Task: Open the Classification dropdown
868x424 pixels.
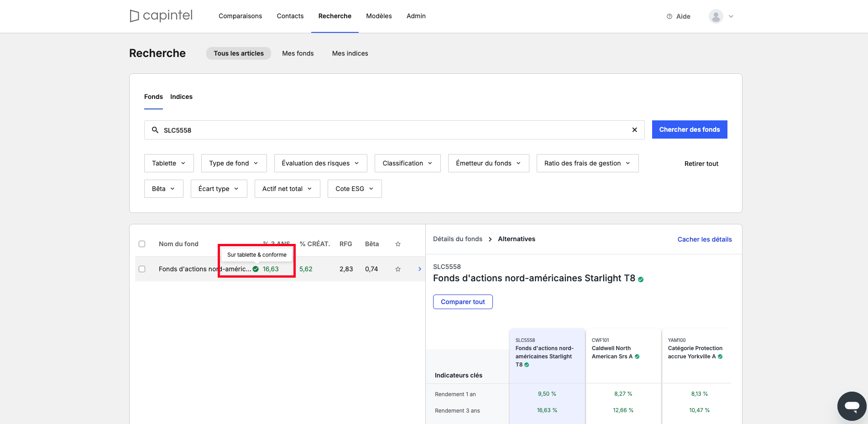Action: coord(408,163)
